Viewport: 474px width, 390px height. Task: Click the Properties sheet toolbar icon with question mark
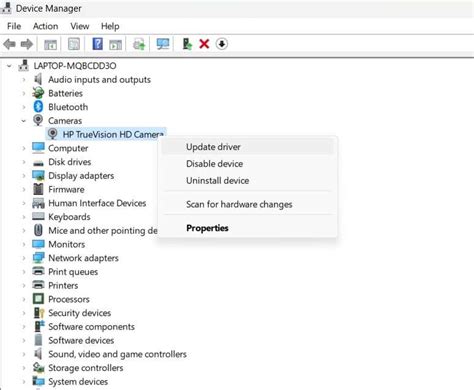click(74, 44)
